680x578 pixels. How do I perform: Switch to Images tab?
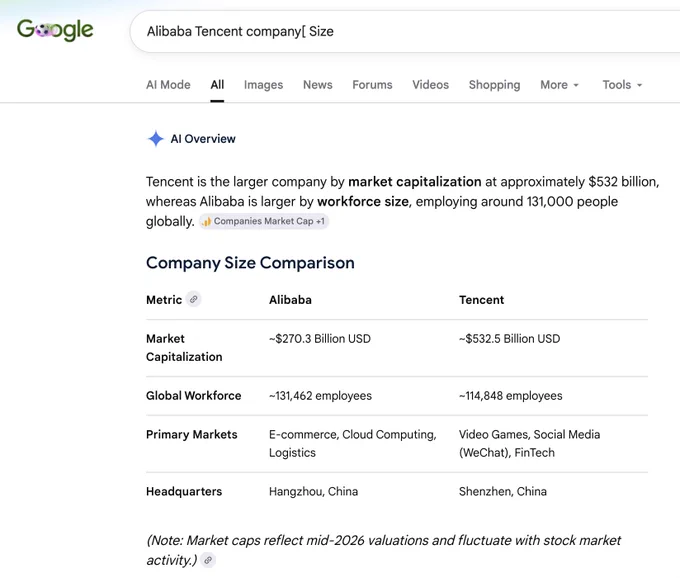pyautogui.click(x=263, y=85)
